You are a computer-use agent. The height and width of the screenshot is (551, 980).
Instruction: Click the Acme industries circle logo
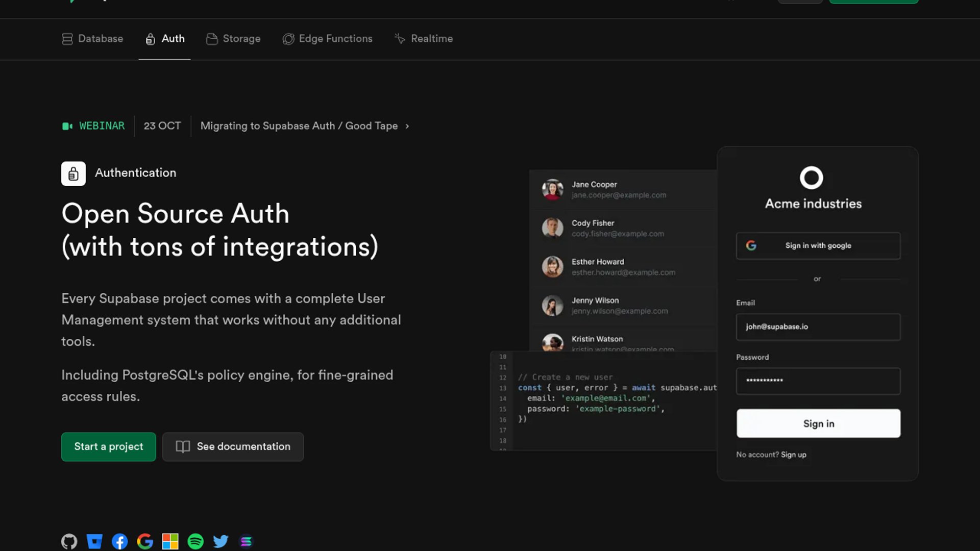point(811,178)
